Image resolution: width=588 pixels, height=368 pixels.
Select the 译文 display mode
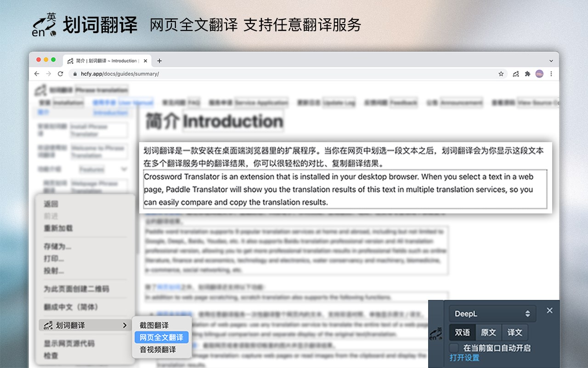coord(515,332)
